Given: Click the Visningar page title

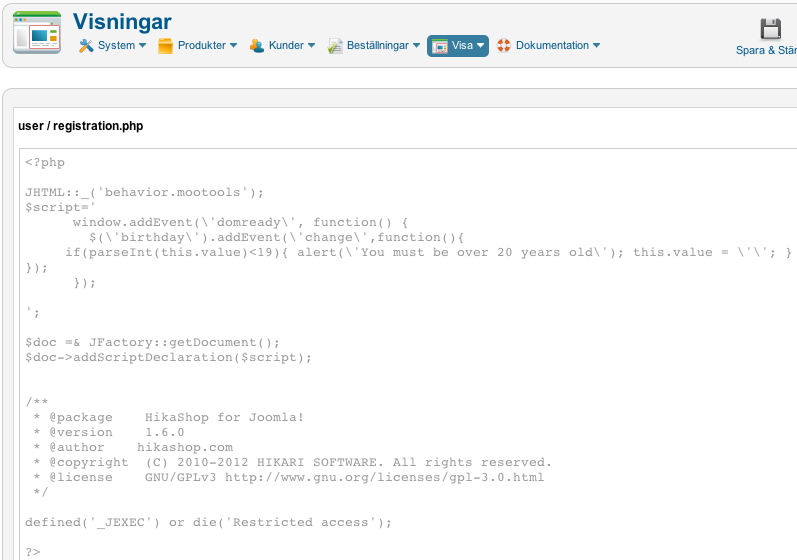Looking at the screenshot, I should pos(122,22).
